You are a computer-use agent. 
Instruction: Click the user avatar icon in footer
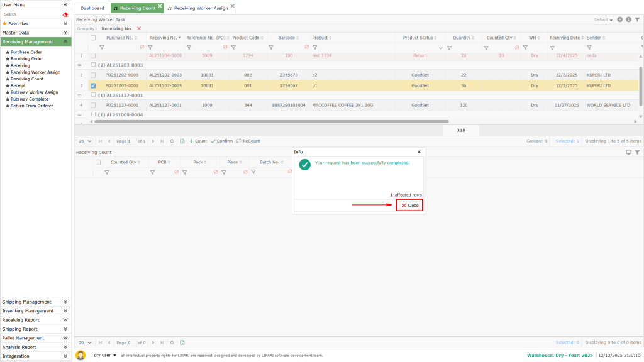80,355
